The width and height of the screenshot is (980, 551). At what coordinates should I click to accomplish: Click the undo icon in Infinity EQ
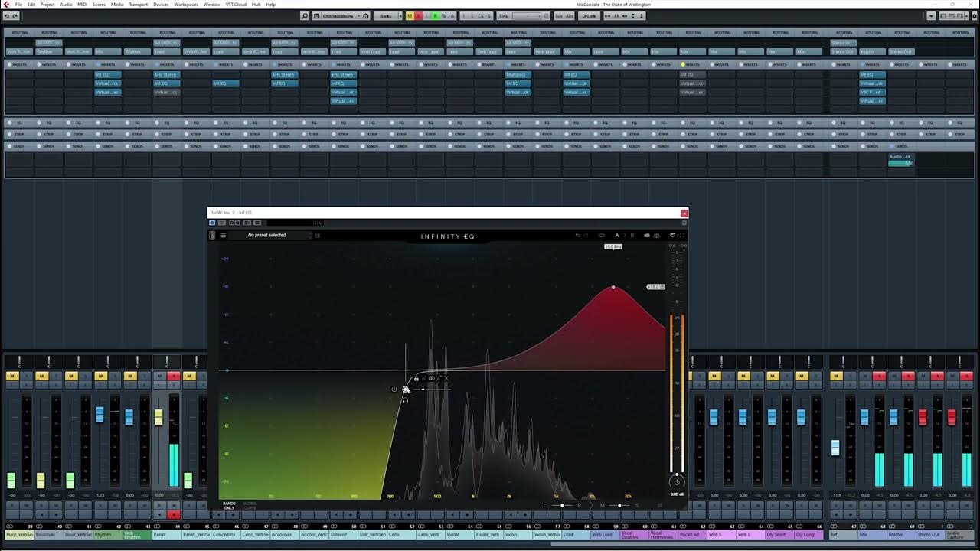578,235
